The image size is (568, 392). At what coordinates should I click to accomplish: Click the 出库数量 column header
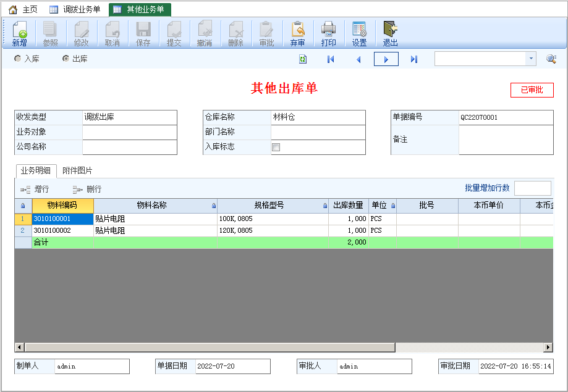pyautogui.click(x=349, y=206)
